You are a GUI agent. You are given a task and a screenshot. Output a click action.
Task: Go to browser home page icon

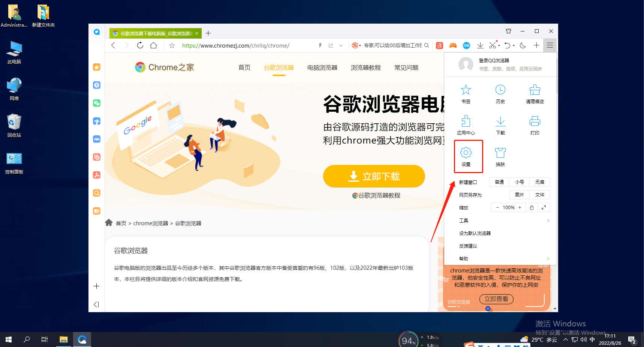(153, 45)
